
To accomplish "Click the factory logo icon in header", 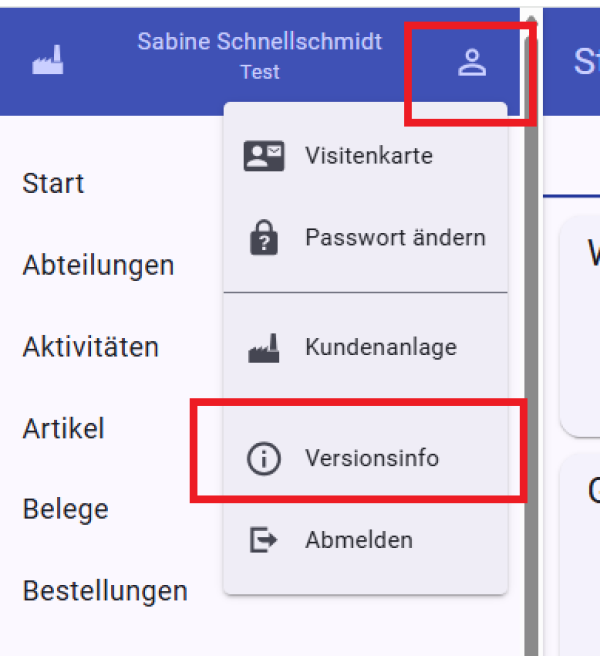I will coord(47,60).
